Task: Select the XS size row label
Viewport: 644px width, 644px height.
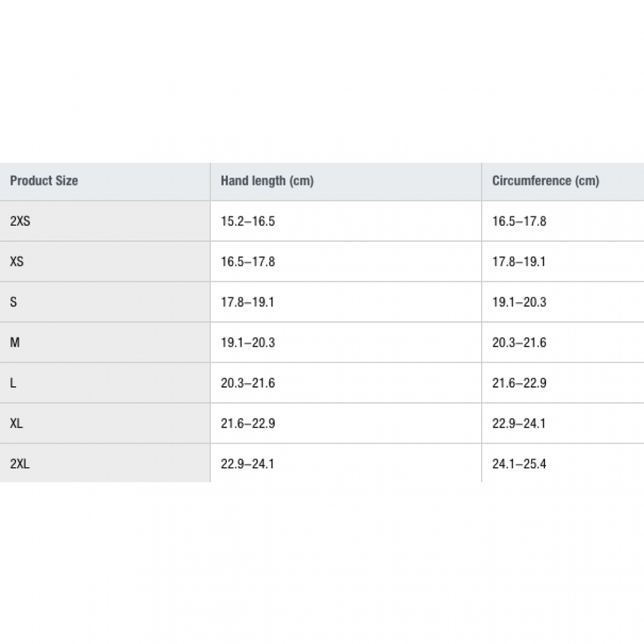Action: 17,262
